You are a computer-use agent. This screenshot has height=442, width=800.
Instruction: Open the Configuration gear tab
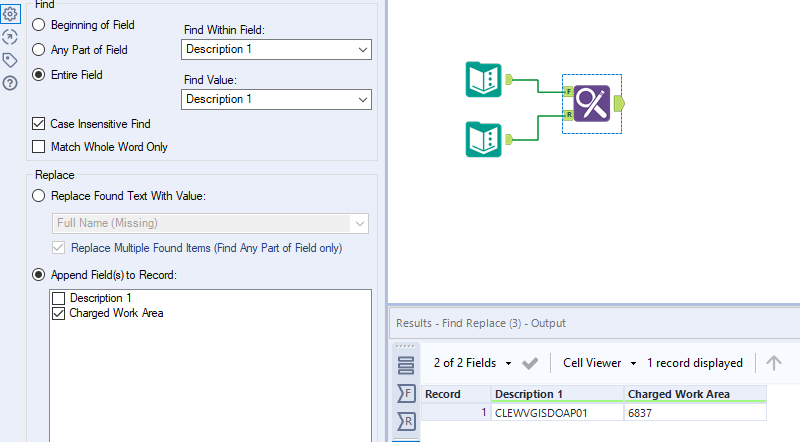pos(10,14)
